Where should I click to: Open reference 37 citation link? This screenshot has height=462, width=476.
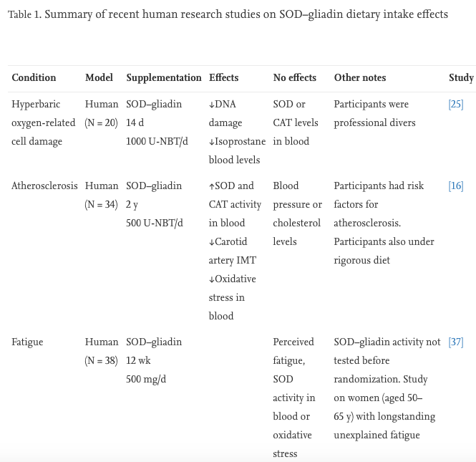coord(455,342)
